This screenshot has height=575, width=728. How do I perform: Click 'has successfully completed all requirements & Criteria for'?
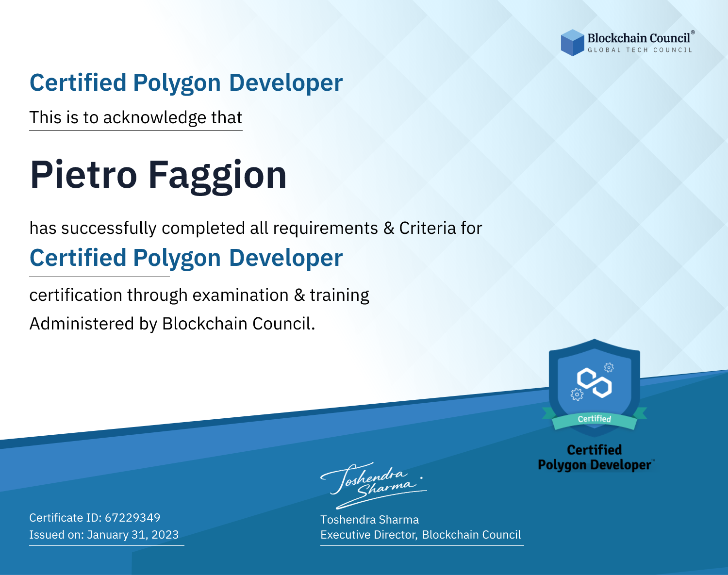pyautogui.click(x=256, y=228)
